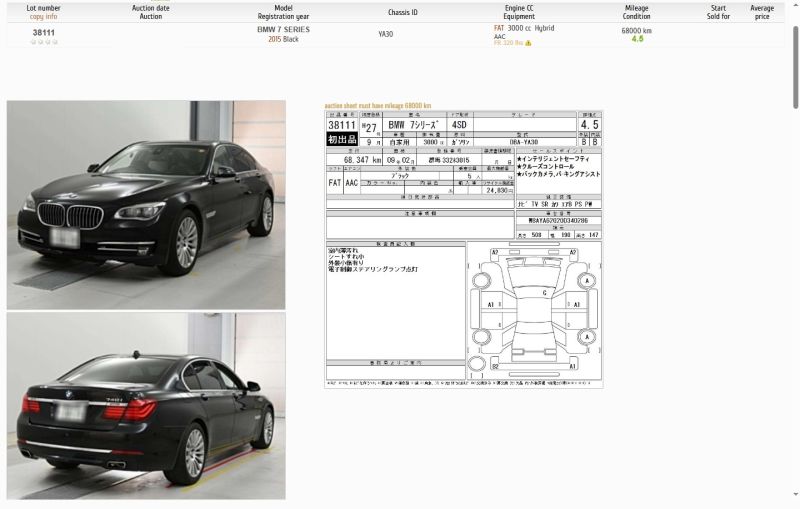Click the yellow warning triangle icon
This screenshot has height=509, width=800.
click(x=528, y=43)
